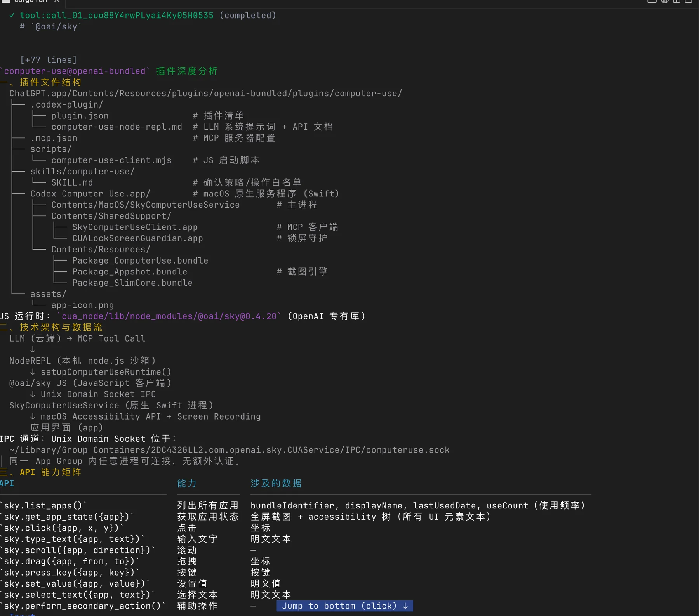
Task: Select SkyComputerUseClient.app in the tree
Action: (x=135, y=227)
